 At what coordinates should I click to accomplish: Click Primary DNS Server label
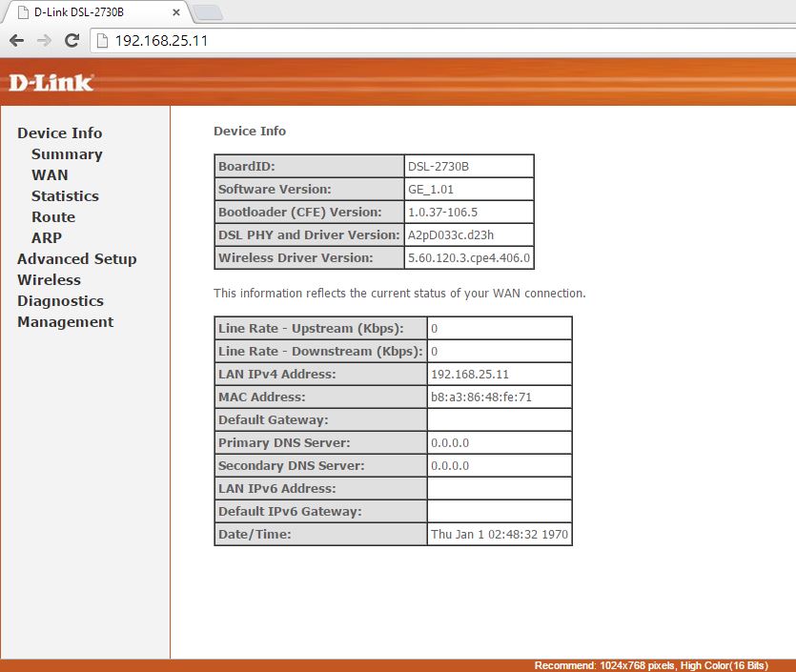pos(284,442)
